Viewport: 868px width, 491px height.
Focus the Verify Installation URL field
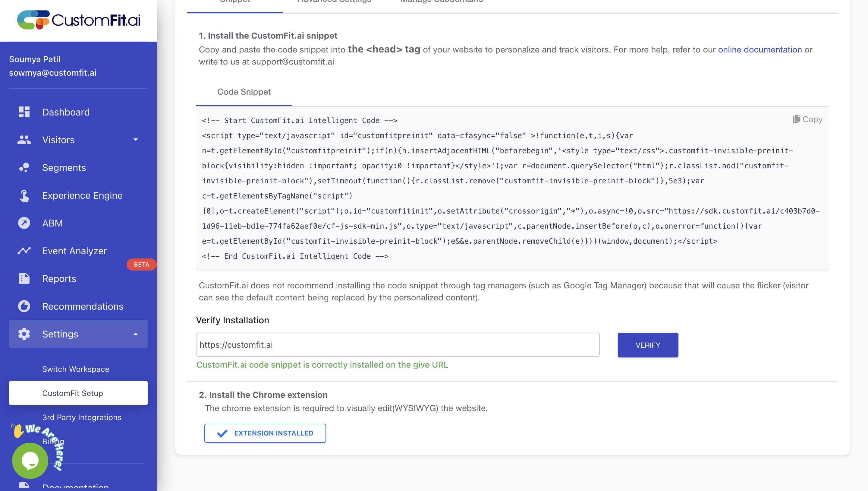point(398,345)
